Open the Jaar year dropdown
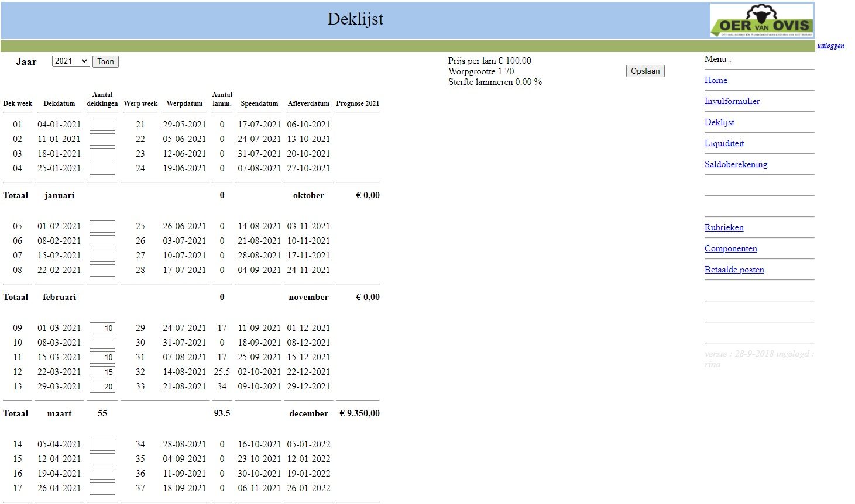The width and height of the screenshot is (855, 504). tap(70, 61)
